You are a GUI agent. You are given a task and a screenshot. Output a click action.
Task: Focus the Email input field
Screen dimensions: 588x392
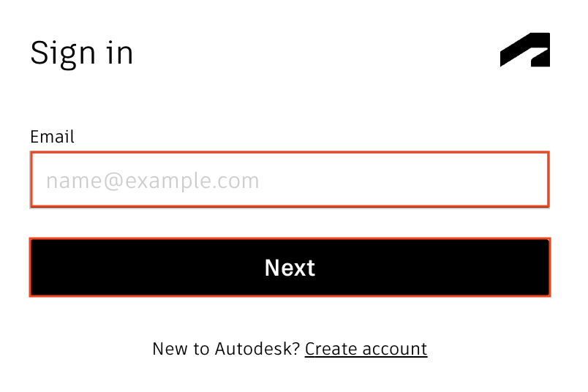click(290, 180)
